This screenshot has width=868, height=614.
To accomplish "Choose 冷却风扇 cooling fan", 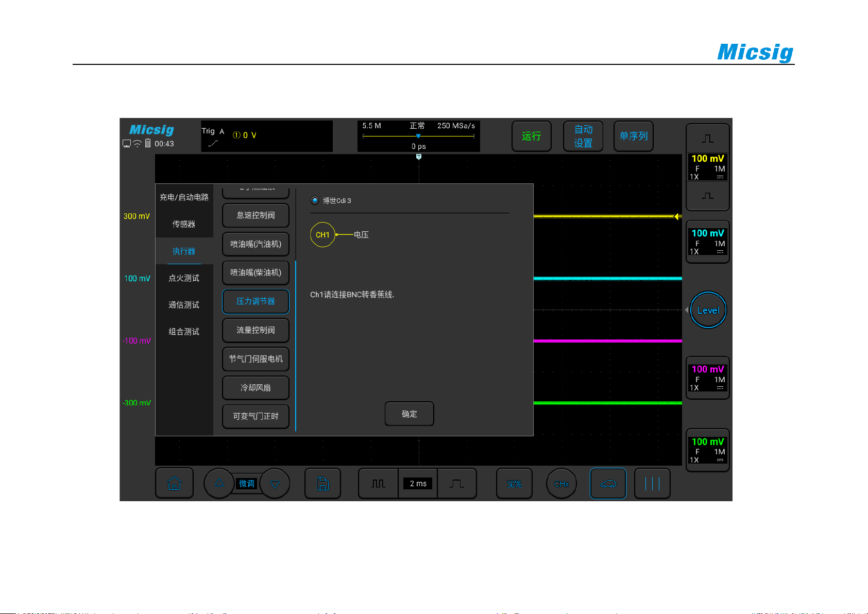I will [256, 387].
